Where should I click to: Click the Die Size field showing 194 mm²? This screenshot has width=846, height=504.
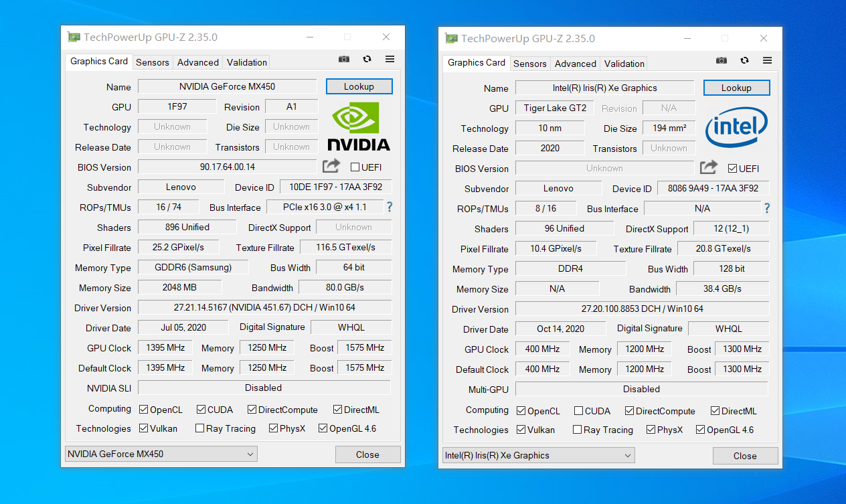tap(669, 128)
